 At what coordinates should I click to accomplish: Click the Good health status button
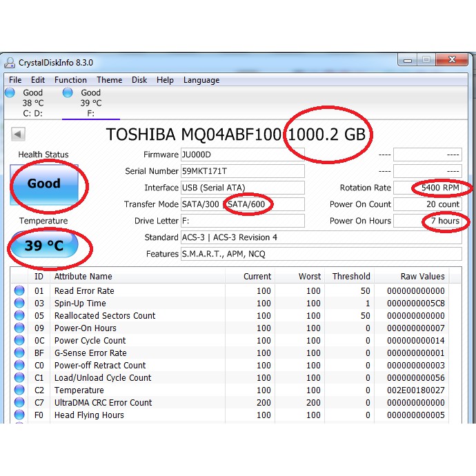coord(44,184)
